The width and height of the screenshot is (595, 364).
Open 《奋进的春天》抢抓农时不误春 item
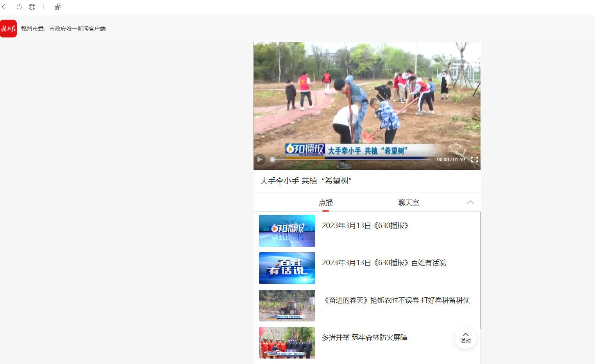pos(396,300)
